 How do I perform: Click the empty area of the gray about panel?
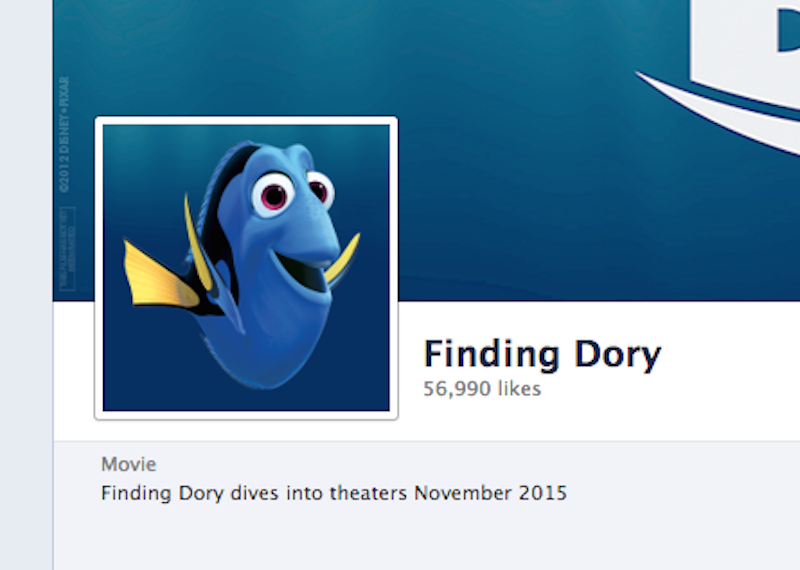[x=427, y=538]
